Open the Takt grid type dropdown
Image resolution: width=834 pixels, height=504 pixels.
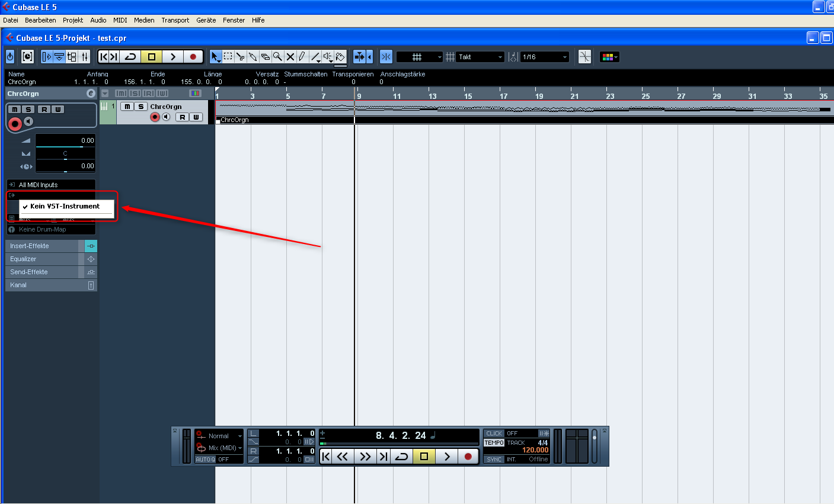(x=480, y=57)
